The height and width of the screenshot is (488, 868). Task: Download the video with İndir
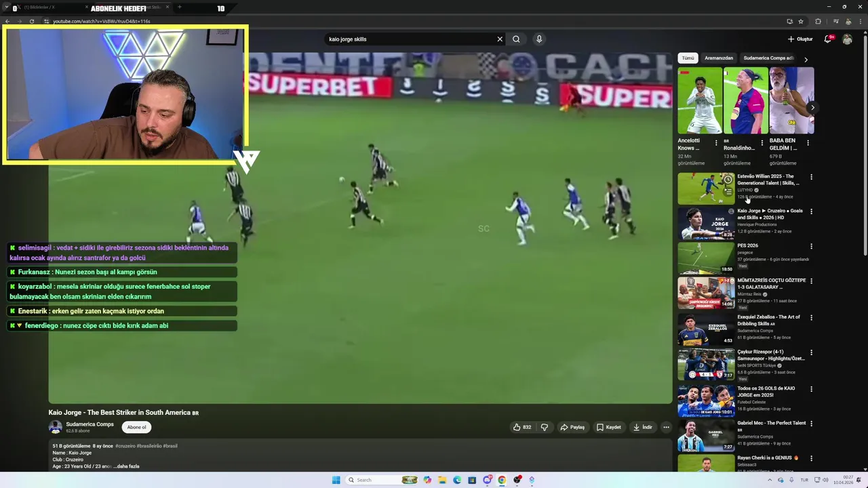point(643,427)
